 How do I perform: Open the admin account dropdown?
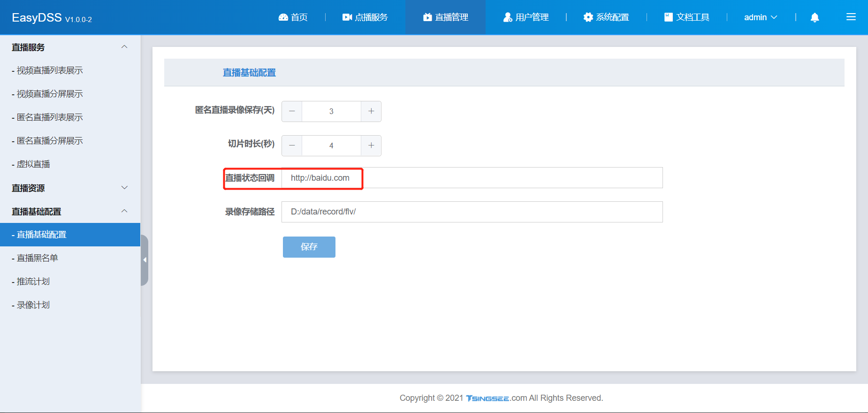click(761, 17)
